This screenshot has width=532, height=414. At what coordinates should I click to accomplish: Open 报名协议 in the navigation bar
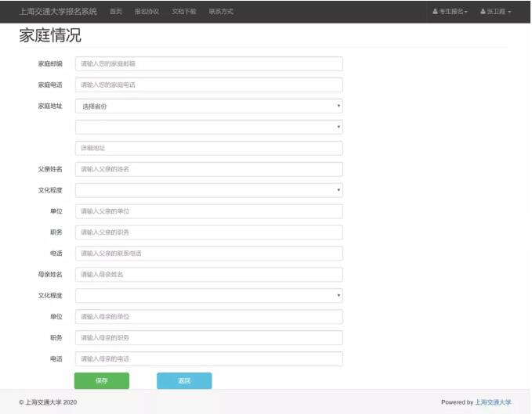pyautogui.click(x=147, y=12)
